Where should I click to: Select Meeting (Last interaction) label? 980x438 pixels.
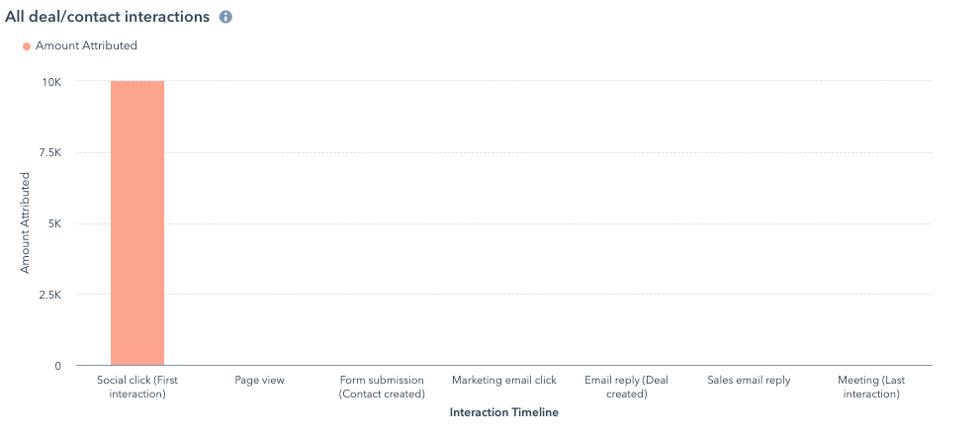pos(871,387)
